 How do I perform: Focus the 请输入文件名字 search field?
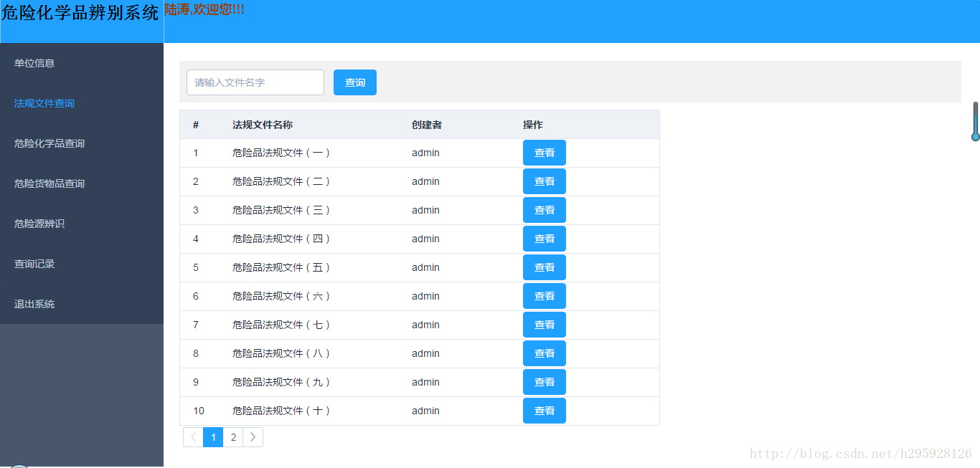point(255,82)
